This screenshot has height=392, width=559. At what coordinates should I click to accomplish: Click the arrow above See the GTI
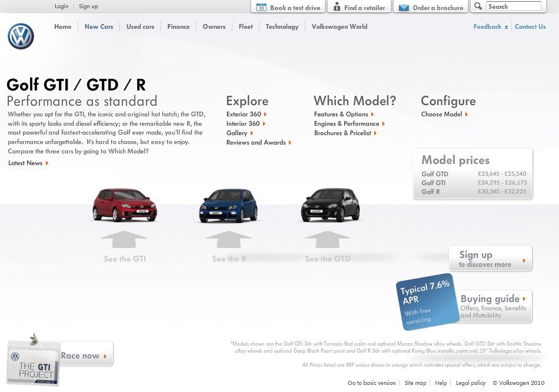(x=124, y=239)
